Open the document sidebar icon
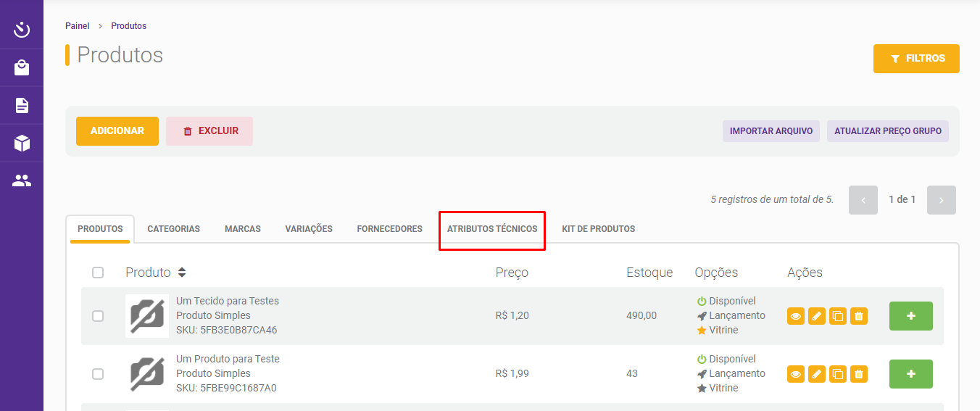Screen dimensions: 980x411 click(x=22, y=106)
